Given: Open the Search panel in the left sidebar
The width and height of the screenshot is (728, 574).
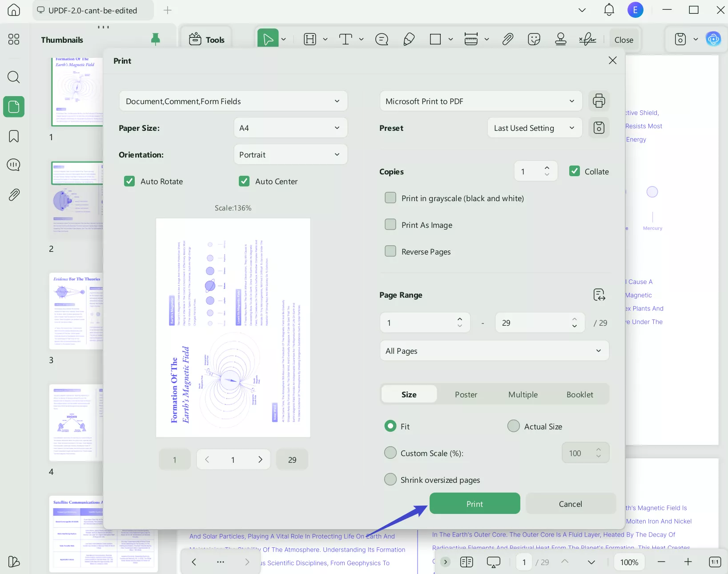Looking at the screenshot, I should pyautogui.click(x=14, y=77).
